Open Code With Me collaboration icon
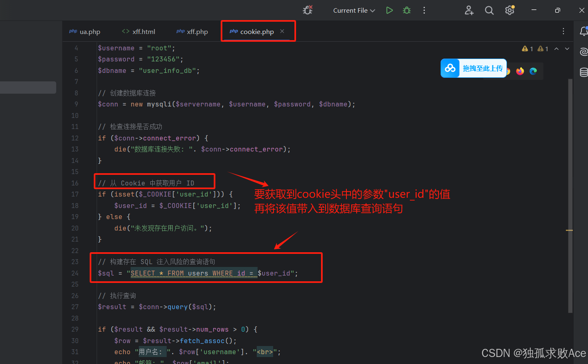This screenshot has width=588, height=364. click(469, 10)
